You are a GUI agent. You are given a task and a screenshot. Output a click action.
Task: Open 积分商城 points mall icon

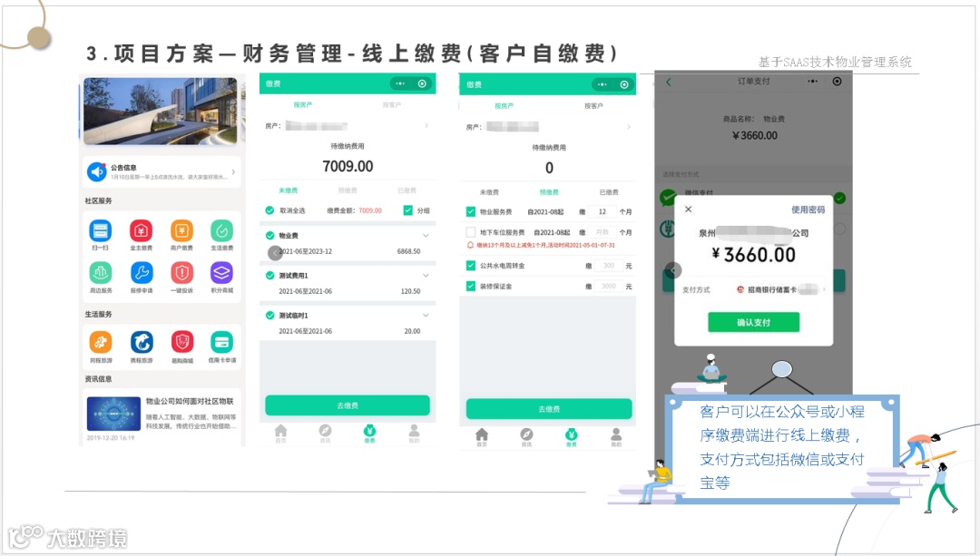[222, 273]
